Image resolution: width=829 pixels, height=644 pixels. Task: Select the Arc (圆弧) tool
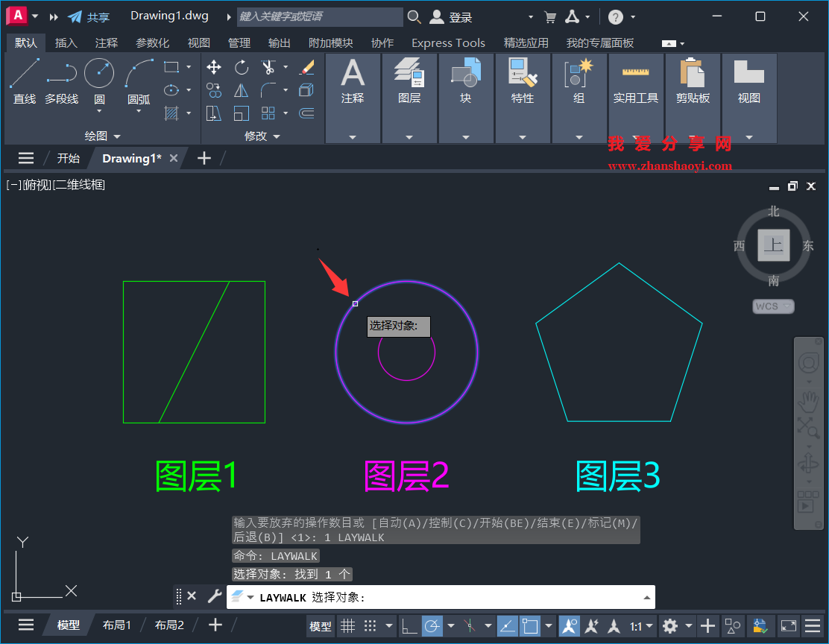(x=138, y=75)
